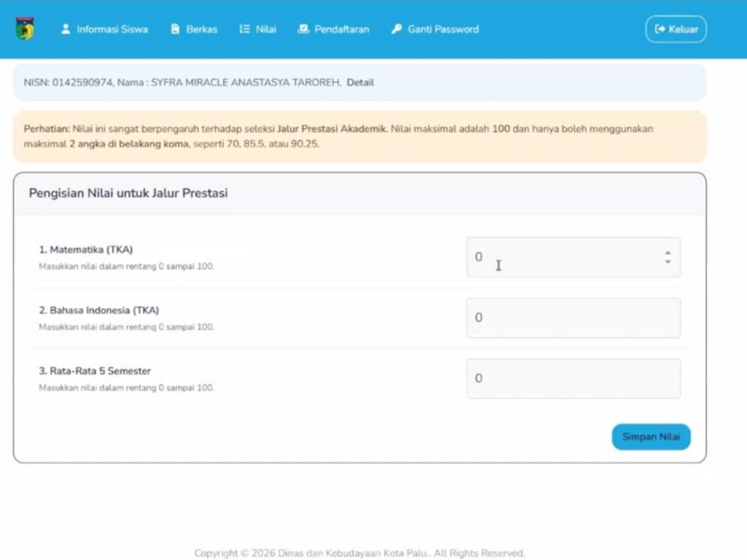The height and width of the screenshot is (560, 747).
Task: Click the '3. Rata-Rata 5 Semester' label
Action: point(95,371)
